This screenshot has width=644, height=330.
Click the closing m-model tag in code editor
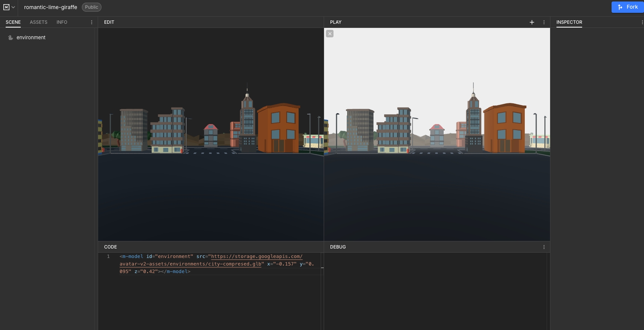[175, 272]
